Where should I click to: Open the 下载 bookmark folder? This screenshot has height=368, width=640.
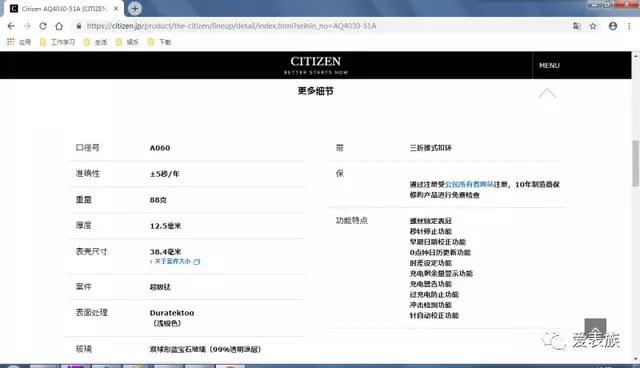(160, 42)
